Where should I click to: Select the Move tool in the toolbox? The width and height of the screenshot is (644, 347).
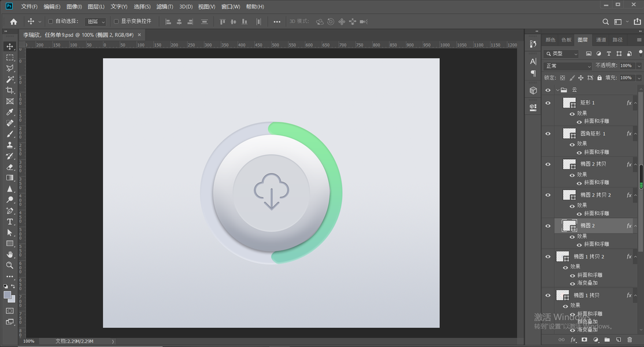(x=10, y=46)
